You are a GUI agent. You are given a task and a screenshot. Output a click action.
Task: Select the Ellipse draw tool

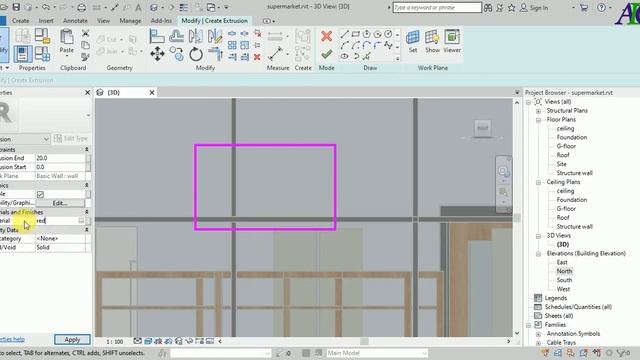344,56
